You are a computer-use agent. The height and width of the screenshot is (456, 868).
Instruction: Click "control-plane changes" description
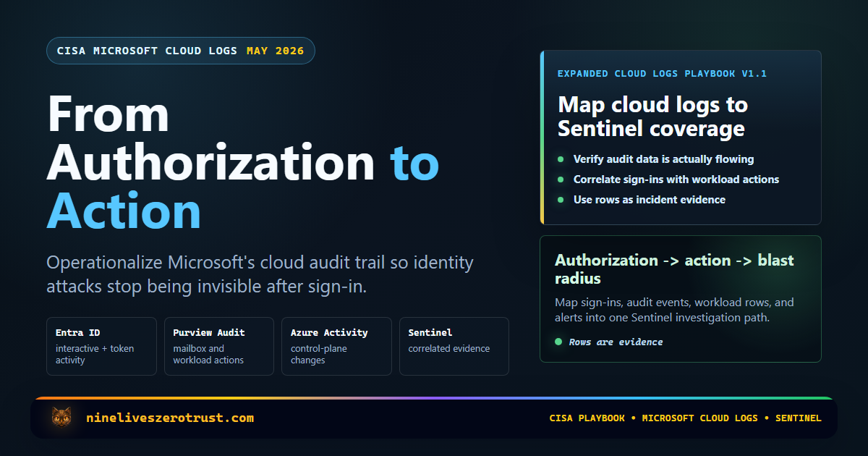[x=319, y=355]
